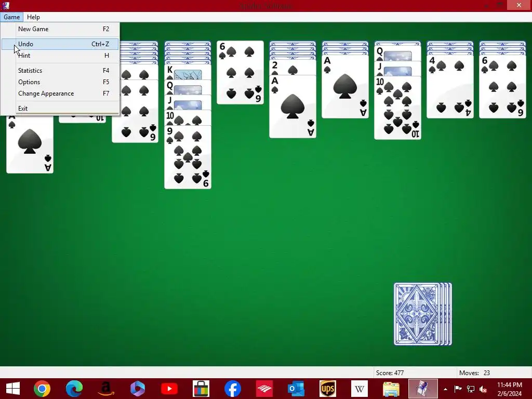Select the King of spades card
The height and width of the screenshot is (399, 532).
pos(188,72)
